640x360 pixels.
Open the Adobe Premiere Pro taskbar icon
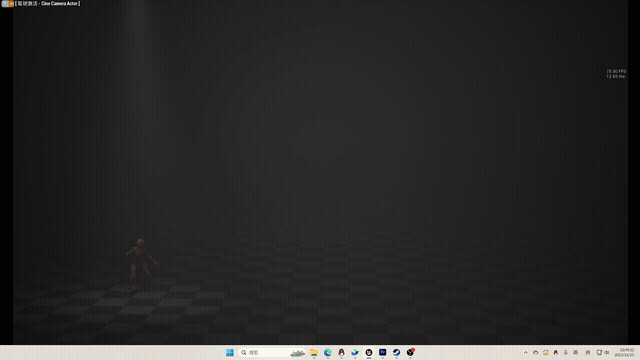[382, 352]
